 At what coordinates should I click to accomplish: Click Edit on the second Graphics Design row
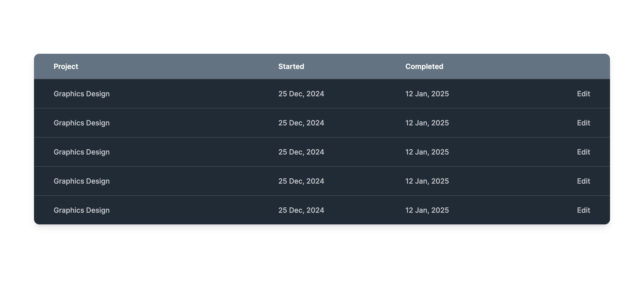[583, 122]
